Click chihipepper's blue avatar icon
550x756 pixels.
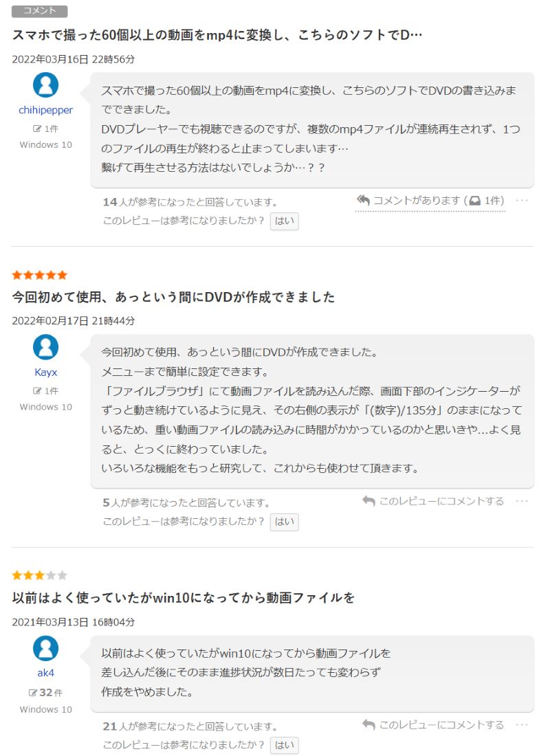(x=45, y=85)
